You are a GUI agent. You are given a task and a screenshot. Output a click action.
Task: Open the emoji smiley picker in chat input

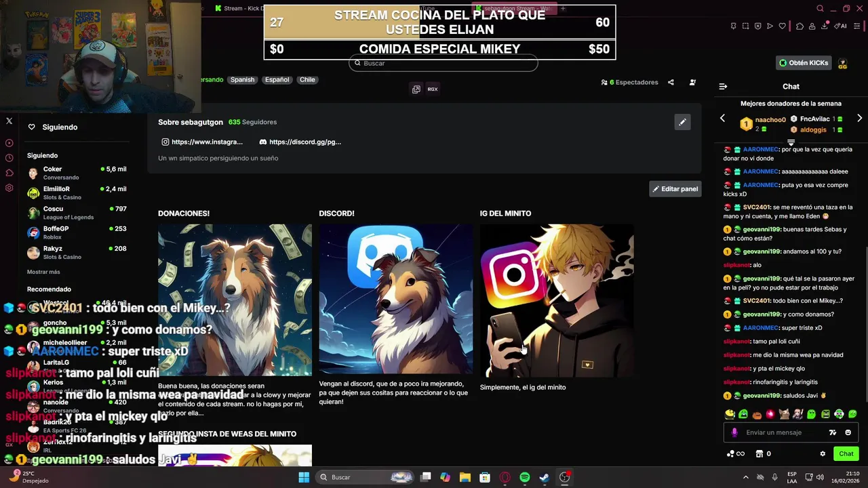(x=848, y=432)
